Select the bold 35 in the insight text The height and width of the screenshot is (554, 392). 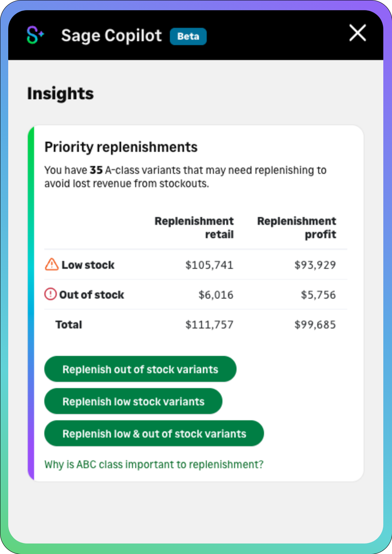point(96,170)
